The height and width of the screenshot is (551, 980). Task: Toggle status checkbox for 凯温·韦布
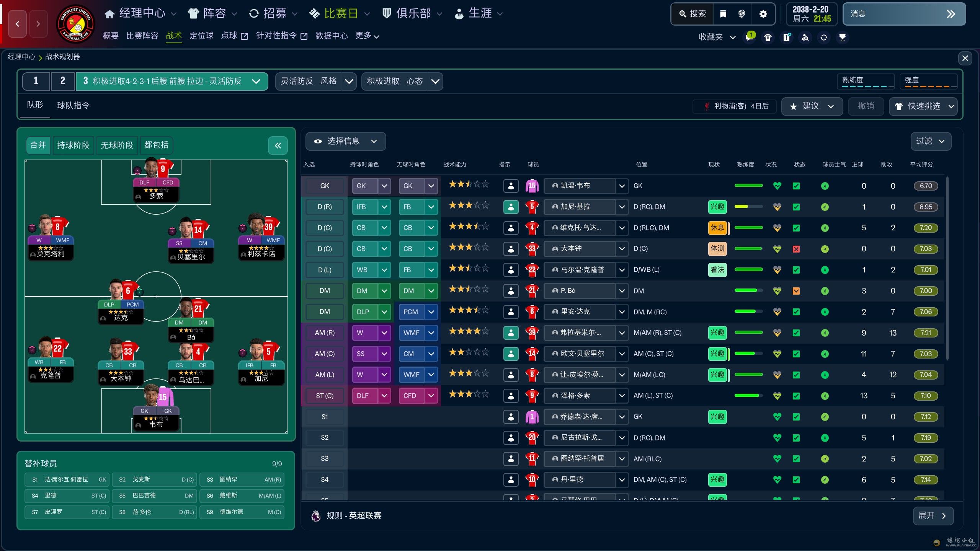point(796,186)
